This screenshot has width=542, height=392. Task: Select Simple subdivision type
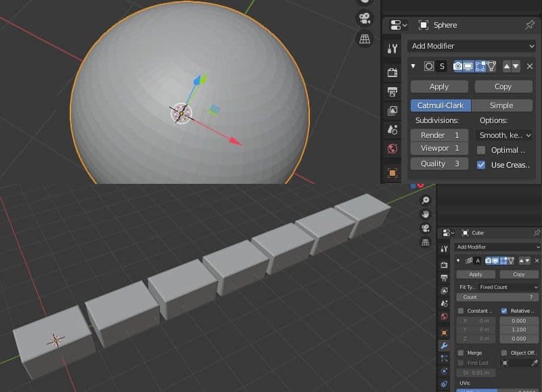(x=502, y=105)
